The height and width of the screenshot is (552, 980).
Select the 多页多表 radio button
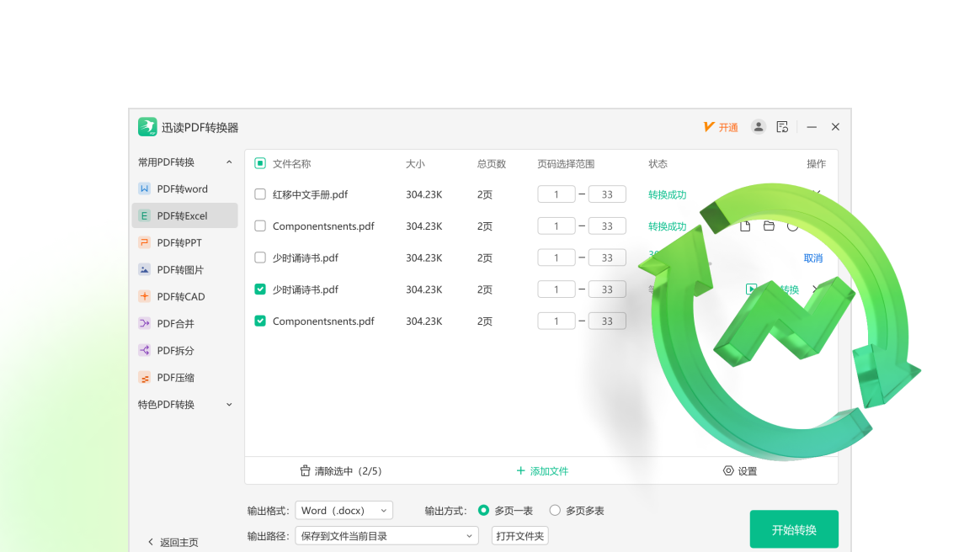coord(555,510)
